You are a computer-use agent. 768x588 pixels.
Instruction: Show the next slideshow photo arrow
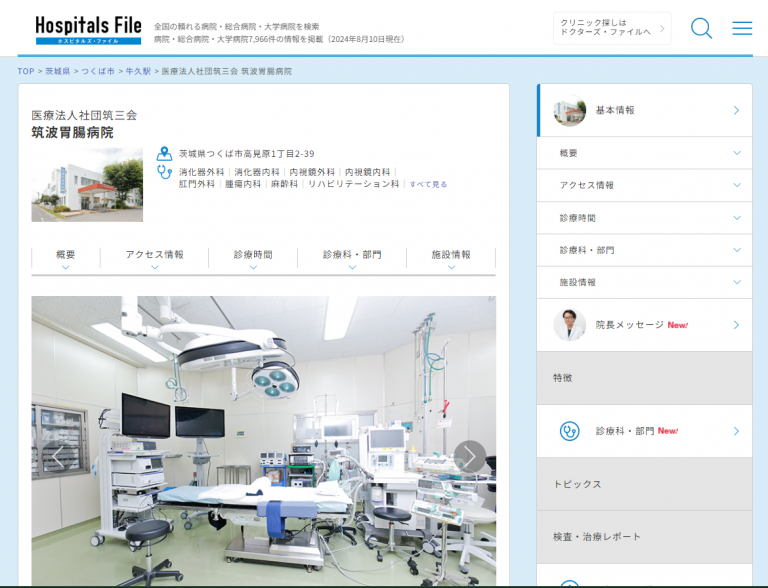[470, 457]
